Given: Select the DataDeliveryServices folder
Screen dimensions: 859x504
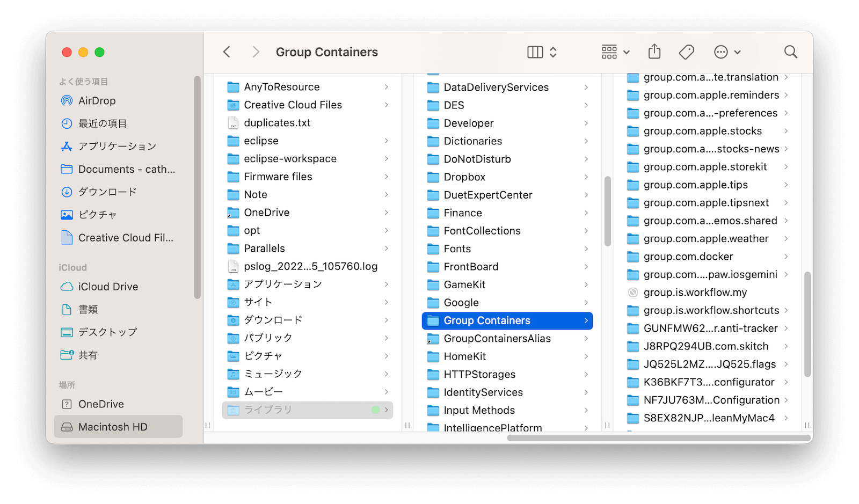Looking at the screenshot, I should click(x=507, y=87).
